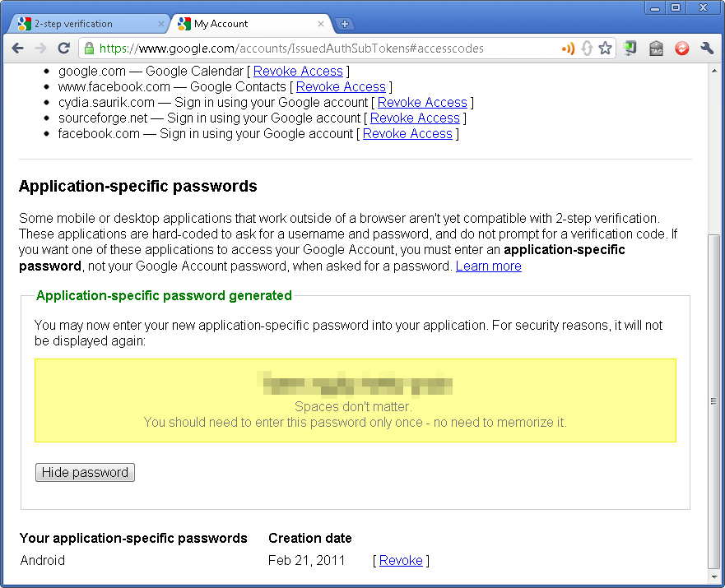This screenshot has height=588, width=725.
Task: Click the Spaces don't matter note
Action: (x=353, y=406)
